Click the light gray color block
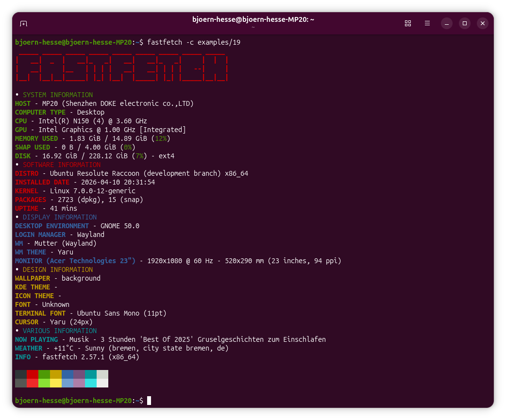 102,374
